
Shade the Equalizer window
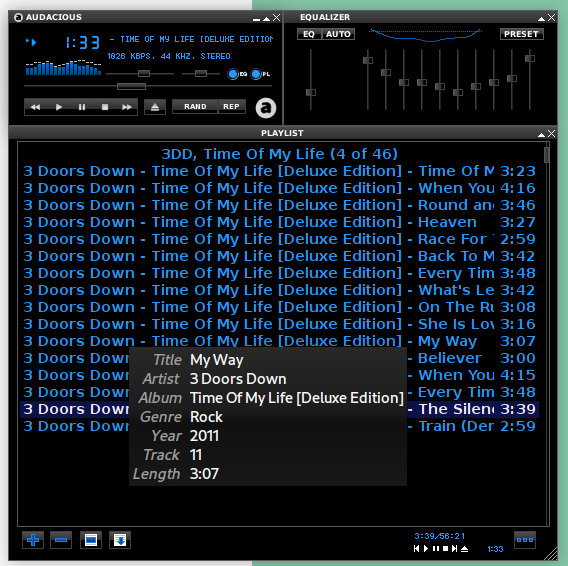point(542,18)
